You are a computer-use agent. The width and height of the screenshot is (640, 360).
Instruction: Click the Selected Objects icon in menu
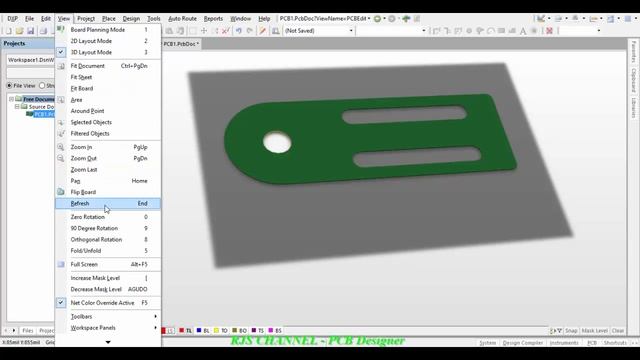click(61, 122)
